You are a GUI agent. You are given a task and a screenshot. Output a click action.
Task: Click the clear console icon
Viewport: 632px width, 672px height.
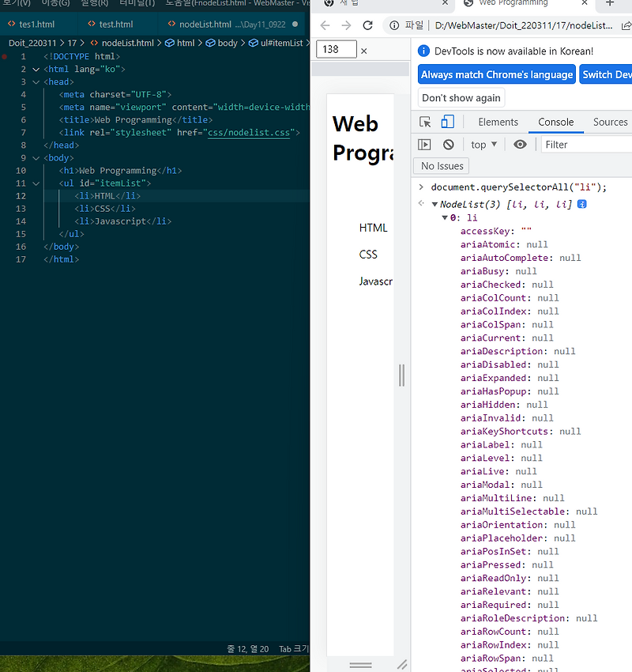[x=448, y=144]
